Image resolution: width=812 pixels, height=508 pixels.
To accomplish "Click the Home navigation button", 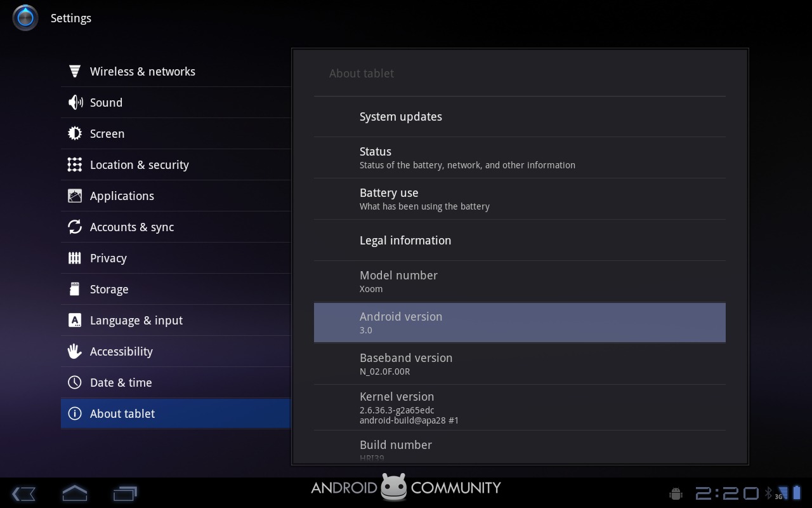I will 74,493.
